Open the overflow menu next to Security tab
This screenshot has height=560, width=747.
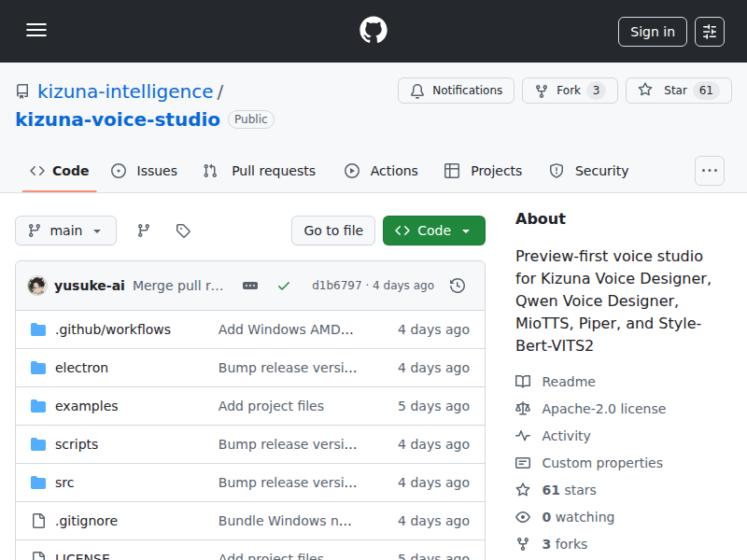coord(709,171)
